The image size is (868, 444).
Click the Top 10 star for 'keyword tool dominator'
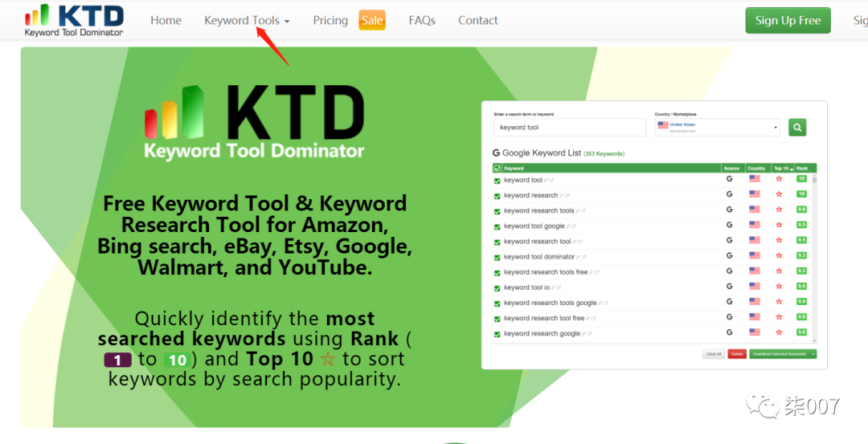coord(779,255)
